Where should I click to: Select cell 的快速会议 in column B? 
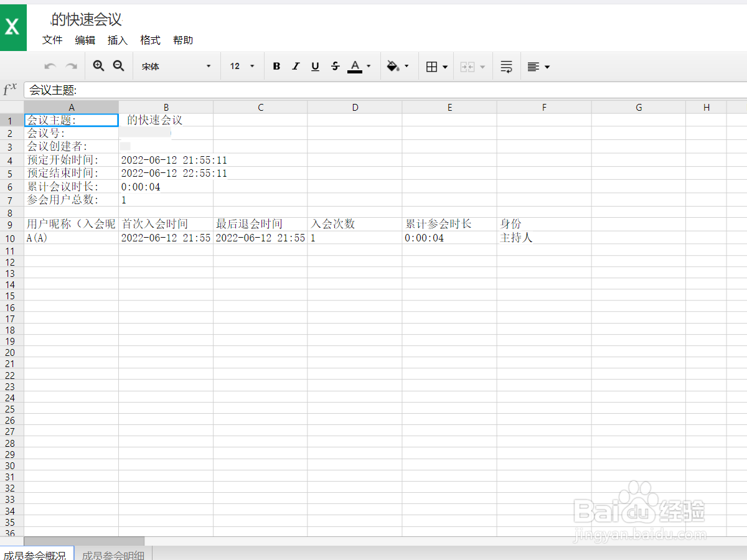click(166, 120)
